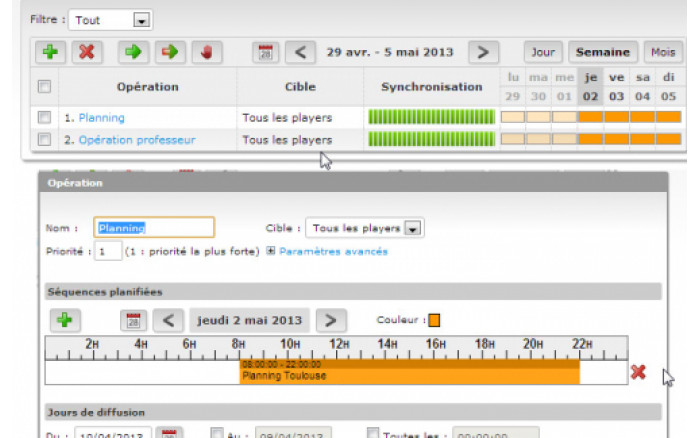Screen dimensions: 700x438
Task: Open the Opération professeur link
Action: (x=136, y=140)
